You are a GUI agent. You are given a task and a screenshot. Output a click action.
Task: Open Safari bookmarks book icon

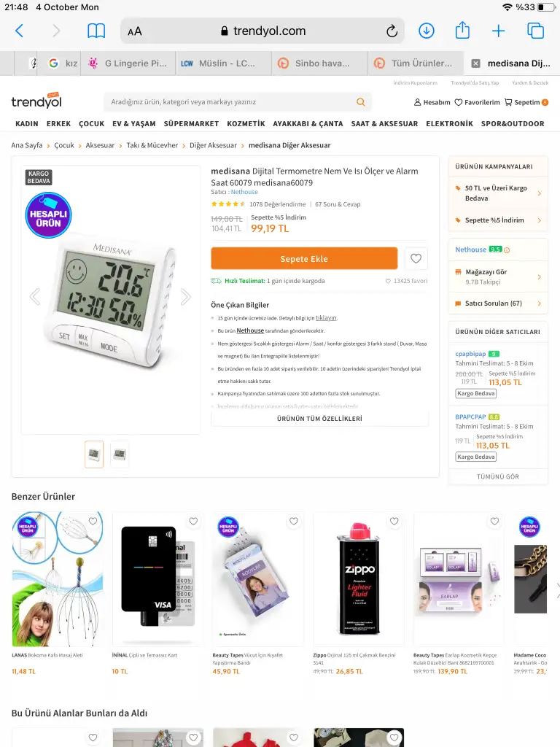click(x=96, y=31)
